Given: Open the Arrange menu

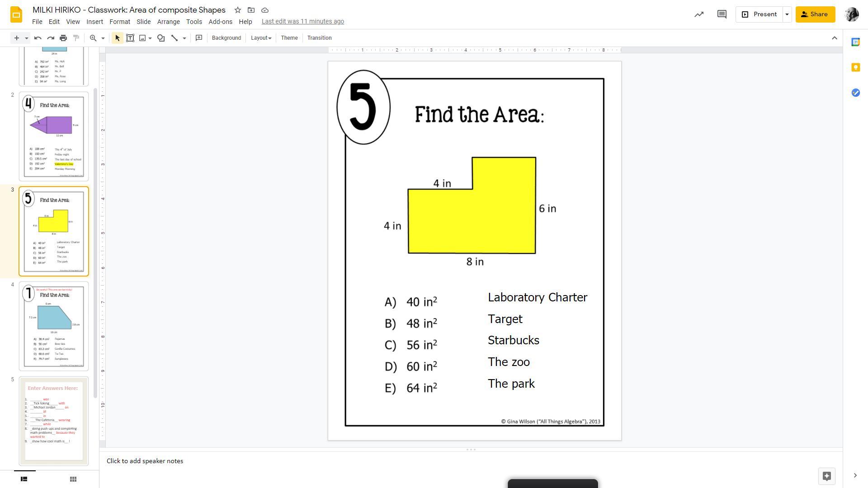Looking at the screenshot, I should pyautogui.click(x=168, y=22).
